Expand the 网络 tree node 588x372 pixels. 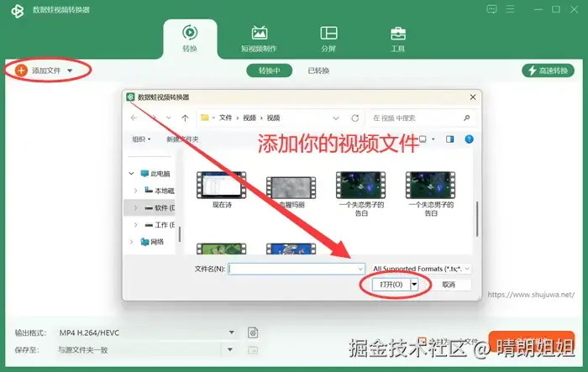point(131,242)
